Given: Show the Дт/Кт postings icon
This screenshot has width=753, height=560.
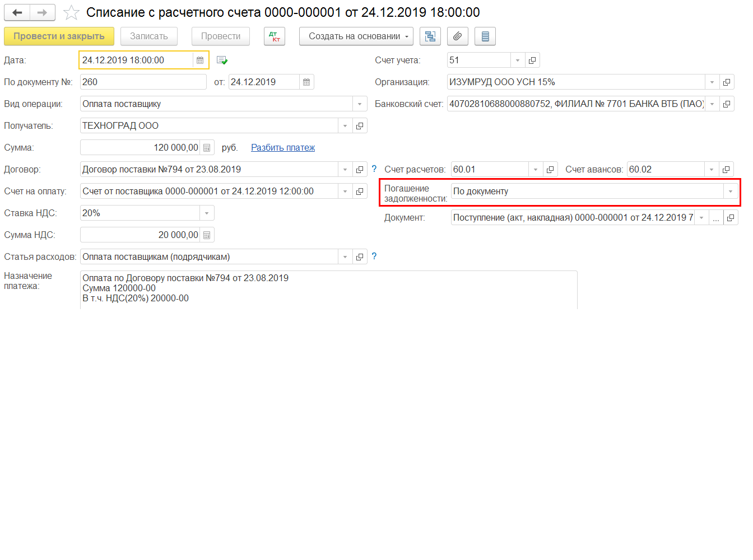Looking at the screenshot, I should [x=275, y=36].
